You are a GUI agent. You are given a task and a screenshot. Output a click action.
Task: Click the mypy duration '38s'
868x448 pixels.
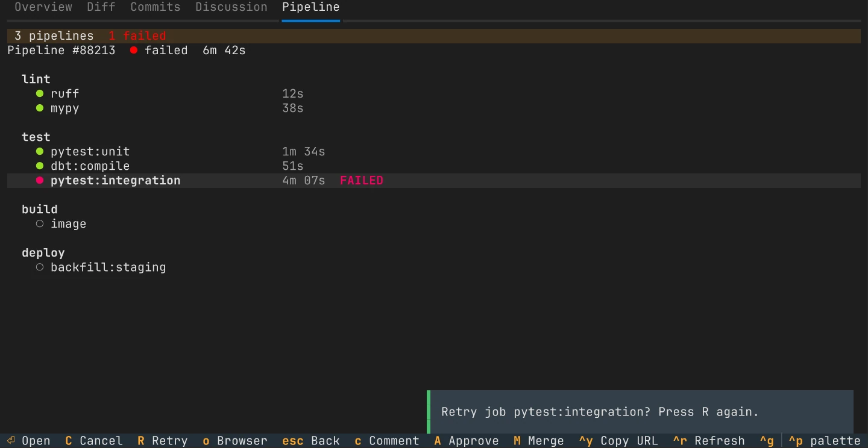[x=293, y=108]
